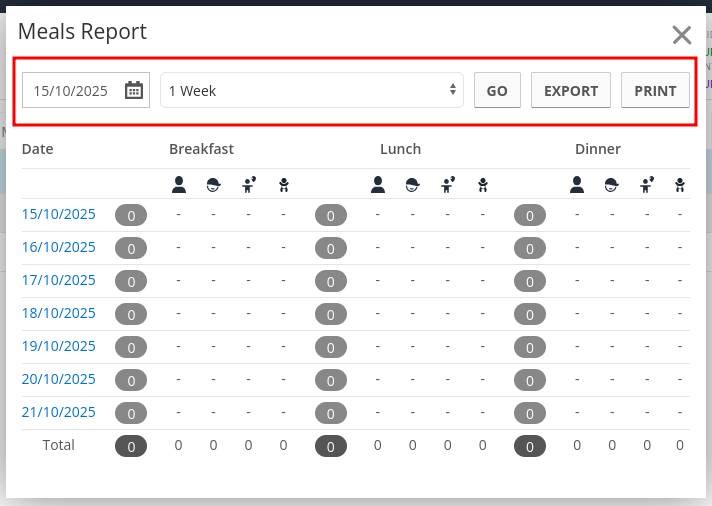Click the report start date field

click(72, 90)
